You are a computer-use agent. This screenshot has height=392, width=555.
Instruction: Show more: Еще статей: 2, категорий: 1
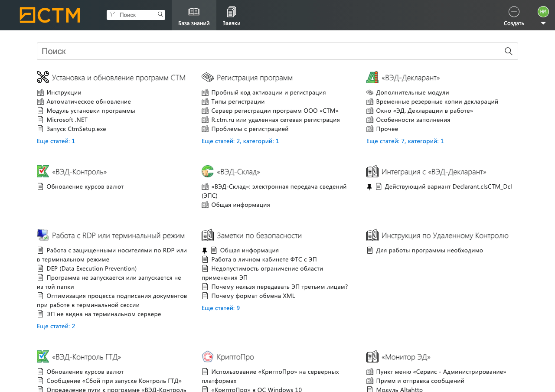click(x=240, y=141)
